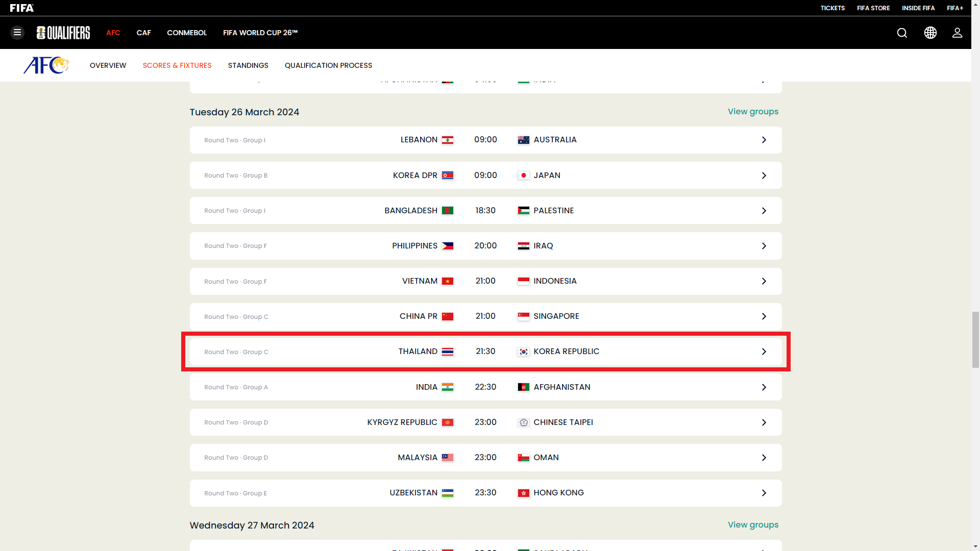Image resolution: width=980 pixels, height=551 pixels.
Task: Open the Uzbekistan vs Hong Kong match arrow
Action: 764,493
